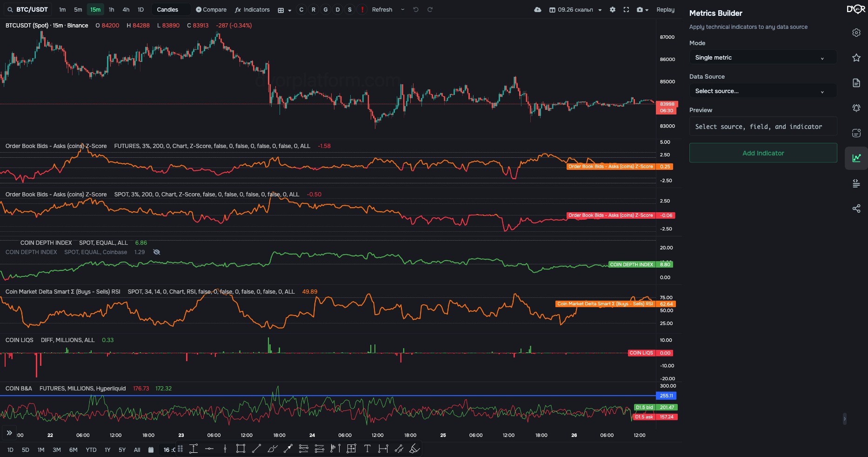Click the share icon in sidebar

point(856,208)
